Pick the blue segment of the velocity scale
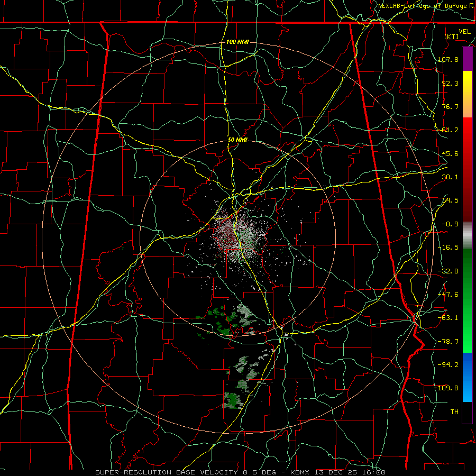 [467, 377]
